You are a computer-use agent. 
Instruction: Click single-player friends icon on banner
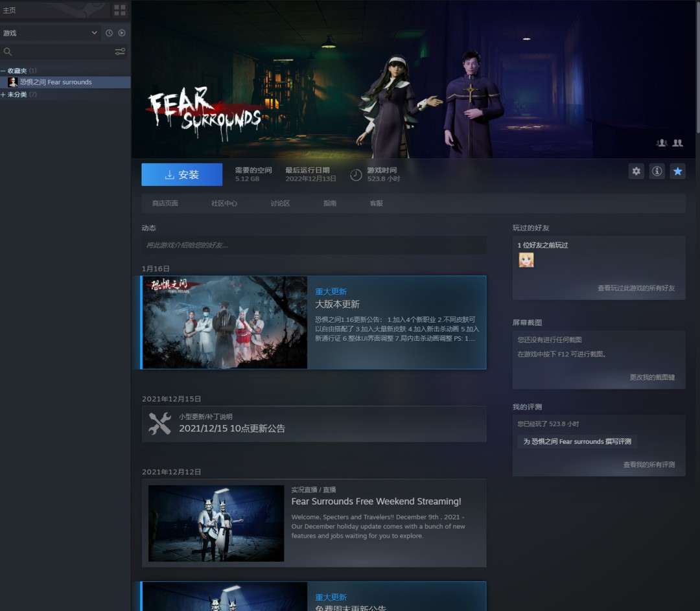click(662, 143)
